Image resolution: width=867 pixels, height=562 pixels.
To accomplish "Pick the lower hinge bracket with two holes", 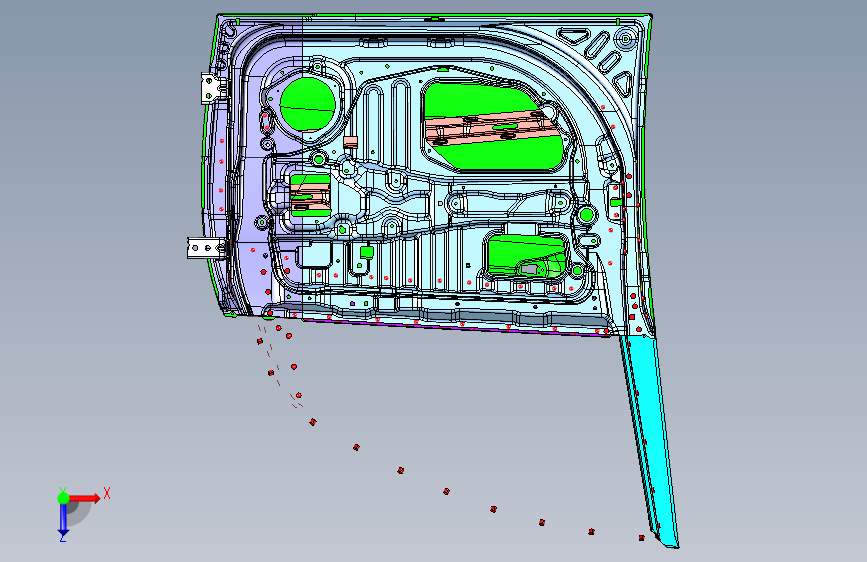I will click(206, 248).
